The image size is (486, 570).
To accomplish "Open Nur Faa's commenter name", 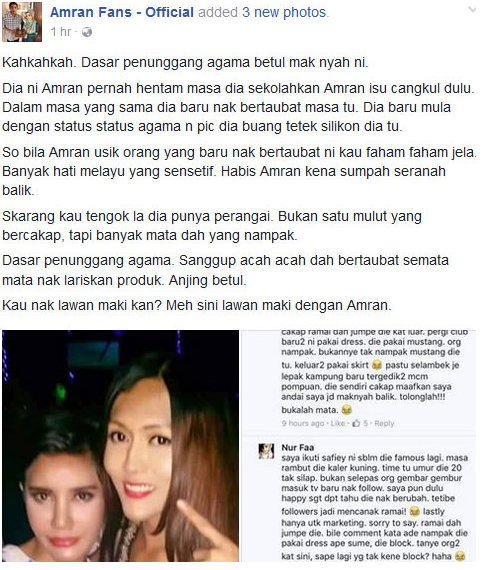I will [297, 447].
